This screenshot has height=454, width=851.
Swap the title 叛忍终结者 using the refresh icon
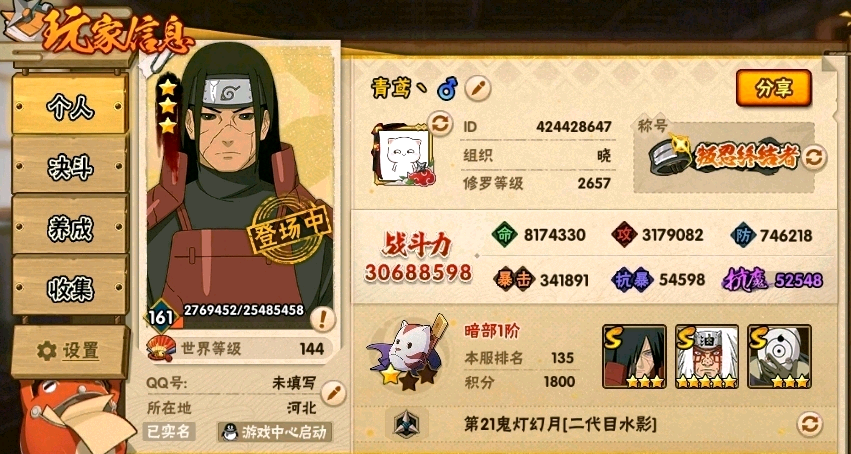pyautogui.click(x=814, y=157)
